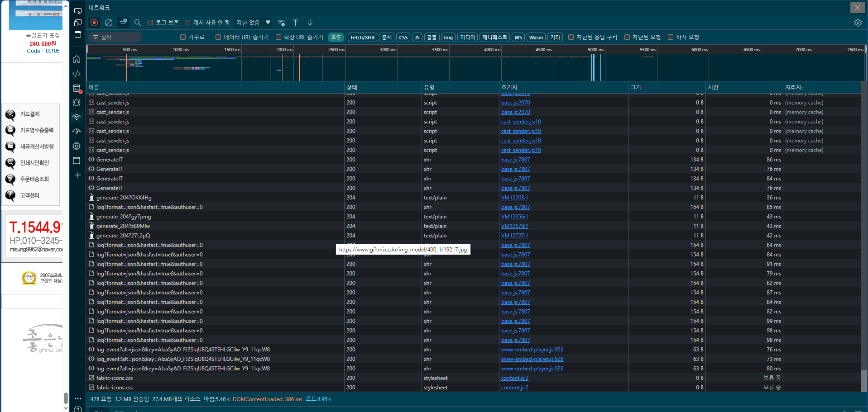The width and height of the screenshot is (868, 412).
Task: Filter requests by 미디어
Action: click(468, 37)
